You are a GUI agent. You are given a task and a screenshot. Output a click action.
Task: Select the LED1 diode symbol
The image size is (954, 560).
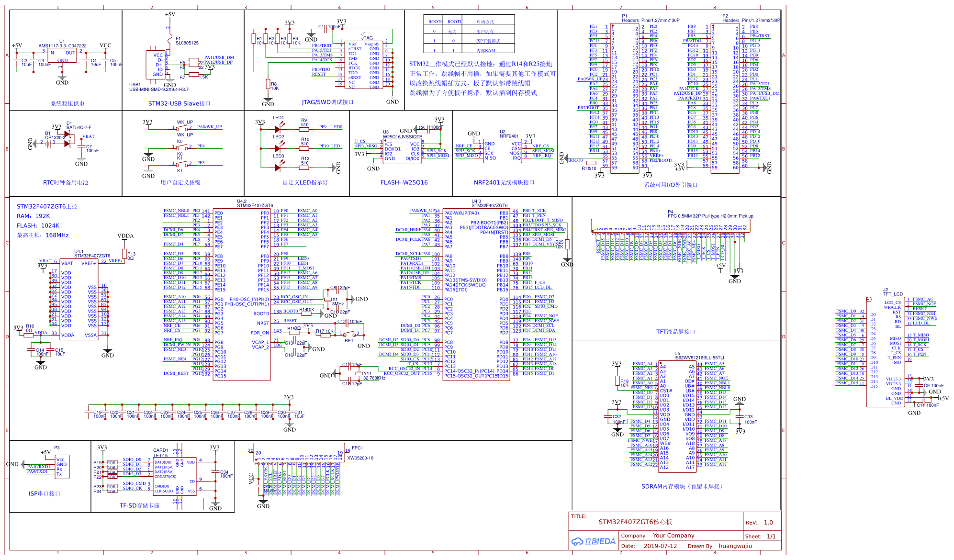pos(279,128)
